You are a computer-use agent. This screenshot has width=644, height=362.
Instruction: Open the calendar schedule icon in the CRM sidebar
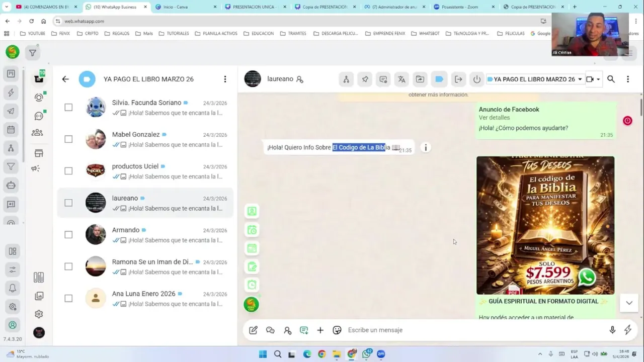11,130
